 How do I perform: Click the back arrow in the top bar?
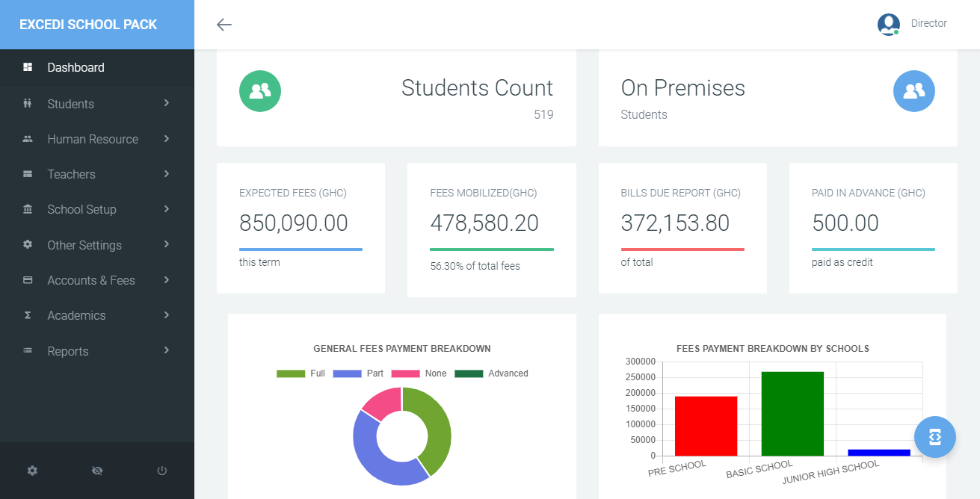(x=224, y=25)
